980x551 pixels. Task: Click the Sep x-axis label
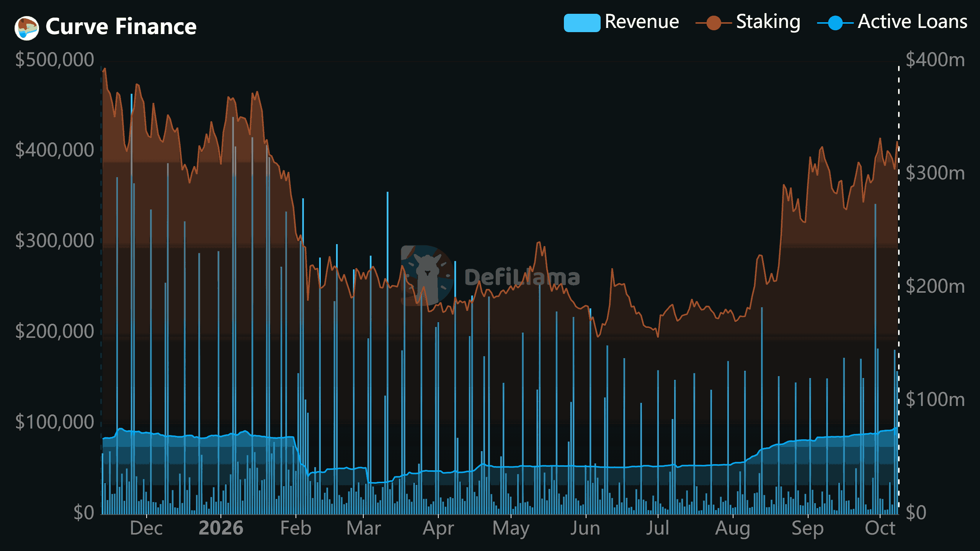(x=807, y=529)
